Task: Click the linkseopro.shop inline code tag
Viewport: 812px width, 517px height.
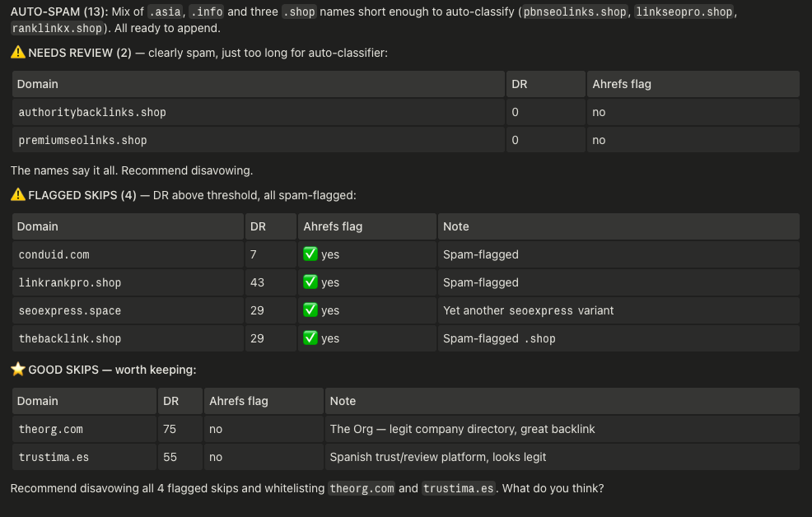Action: (x=684, y=12)
